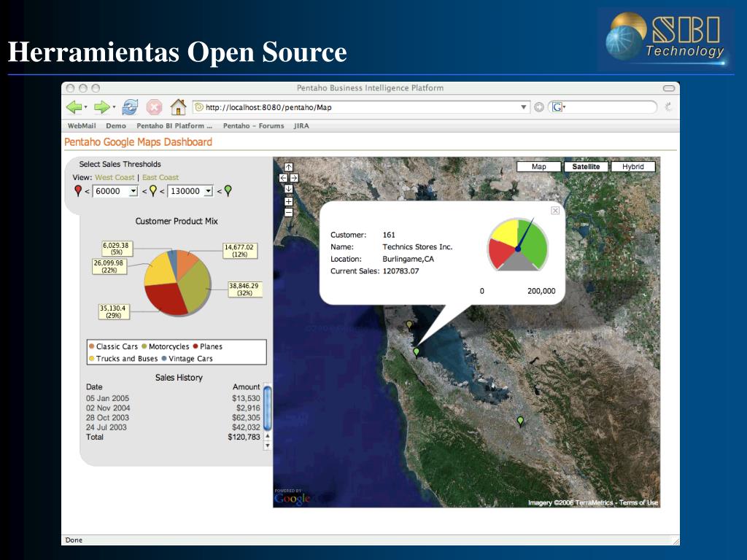This screenshot has width=747, height=560.
Task: Click the red Planes pie slice
Action: pyautogui.click(x=166, y=299)
